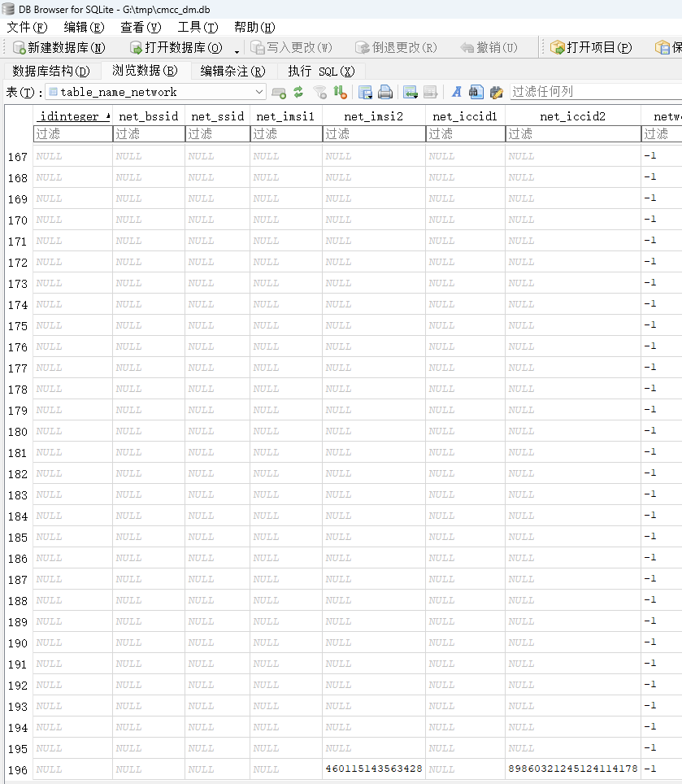Image resolution: width=682 pixels, height=784 pixels.
Task: Click the net_iccid2 column header
Action: tap(573, 116)
